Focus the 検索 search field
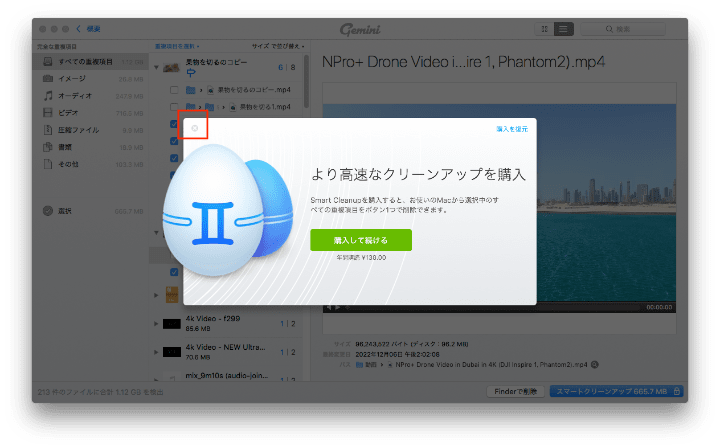 [x=623, y=29]
